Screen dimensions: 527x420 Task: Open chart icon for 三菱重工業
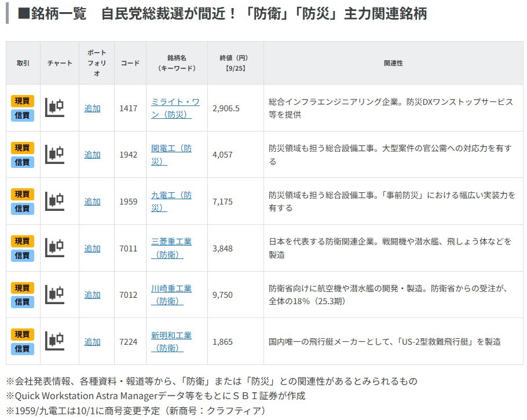pyautogui.click(x=55, y=248)
